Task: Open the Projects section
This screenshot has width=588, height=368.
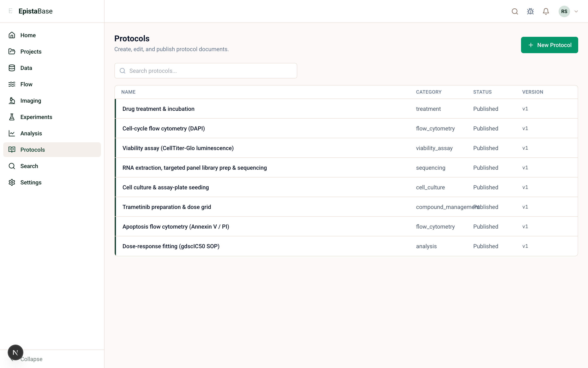Action: pos(52,52)
